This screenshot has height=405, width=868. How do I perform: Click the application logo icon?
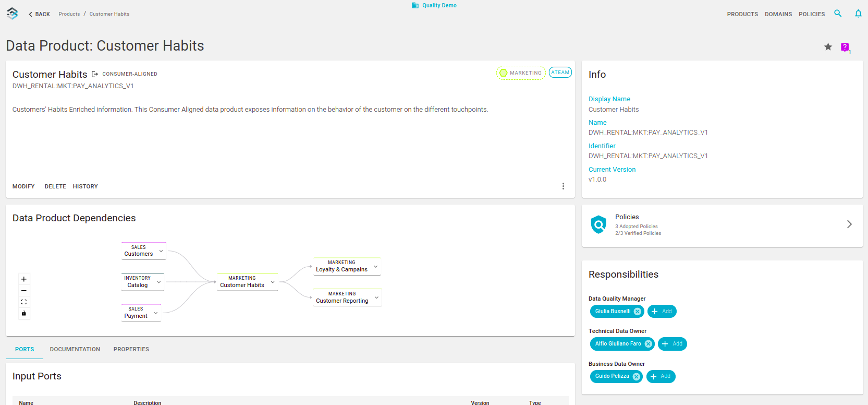pos(13,14)
